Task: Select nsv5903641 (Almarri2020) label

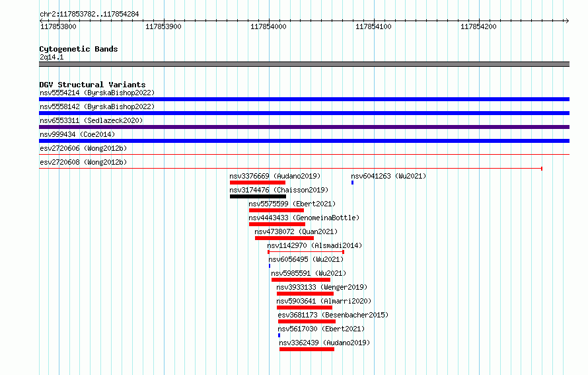Action: pos(324,301)
